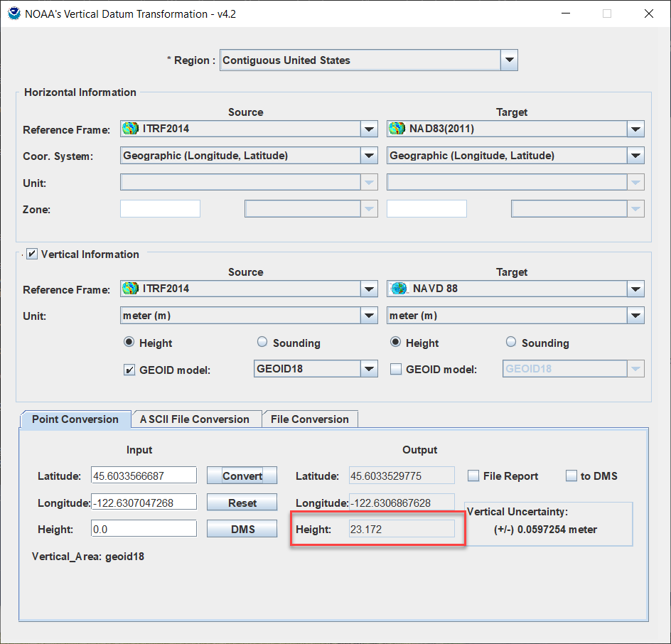Click globe icon in vertical source ITRF2014 field
The width and height of the screenshot is (671, 644).
tap(130, 289)
